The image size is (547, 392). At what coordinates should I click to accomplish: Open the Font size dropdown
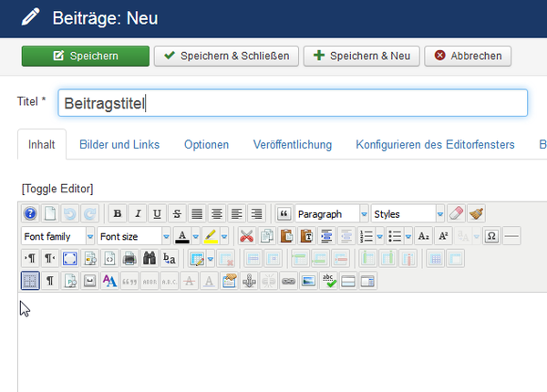pyautogui.click(x=133, y=237)
